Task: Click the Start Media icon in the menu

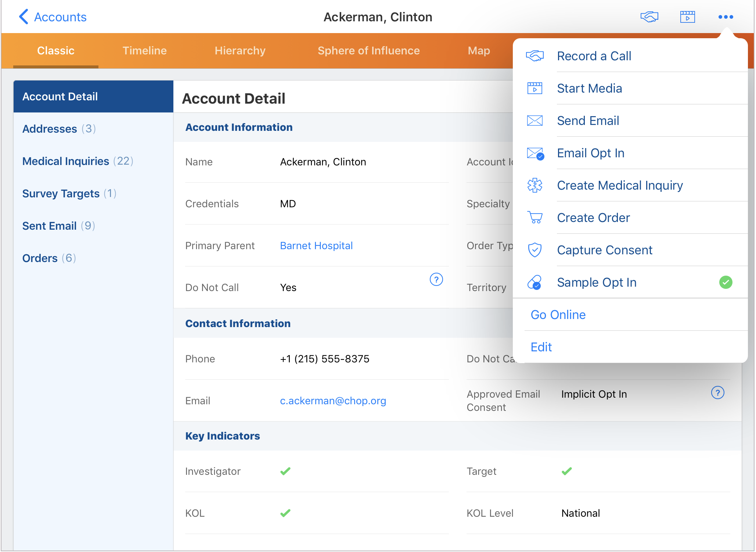Action: (534, 88)
